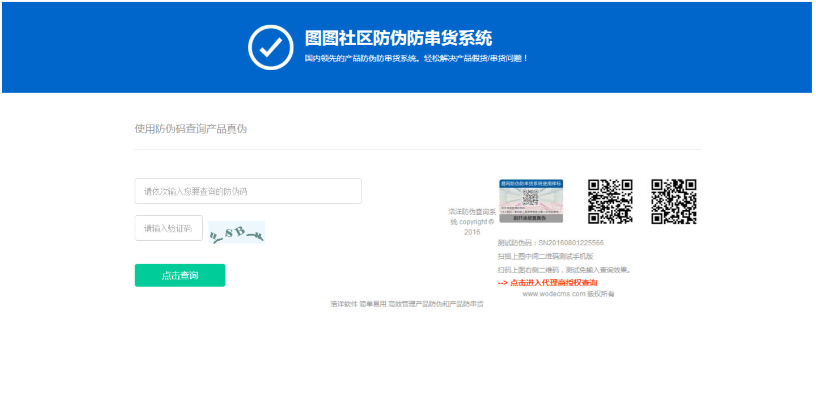Focus the anti-counterfeit code input field
The image size is (816, 407).
[x=248, y=191]
